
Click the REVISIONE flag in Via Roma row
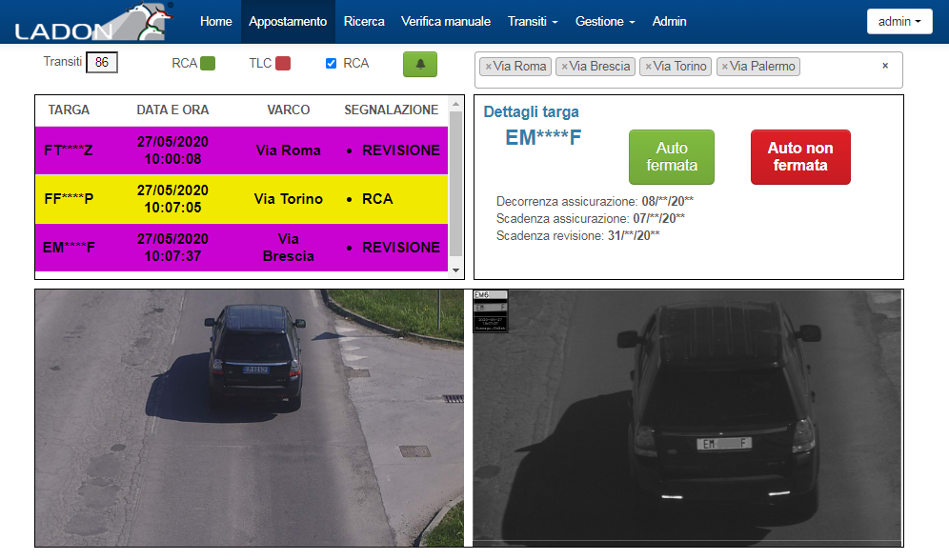401,150
